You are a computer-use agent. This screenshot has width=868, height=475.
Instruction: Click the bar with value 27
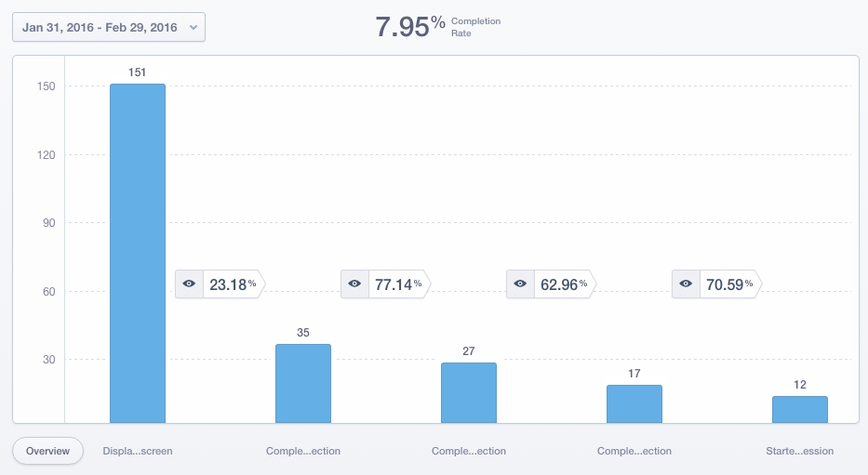pos(468,392)
